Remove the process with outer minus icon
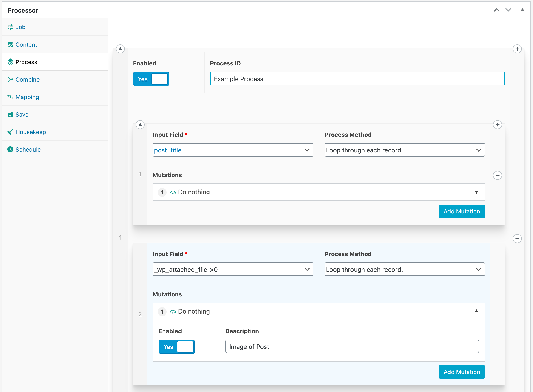 pos(517,238)
